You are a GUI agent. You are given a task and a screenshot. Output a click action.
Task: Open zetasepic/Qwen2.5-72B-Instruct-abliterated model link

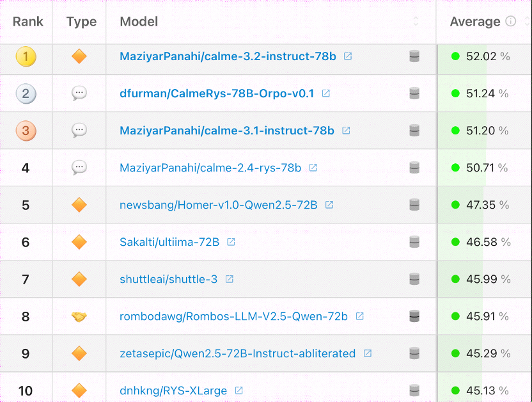click(x=237, y=353)
